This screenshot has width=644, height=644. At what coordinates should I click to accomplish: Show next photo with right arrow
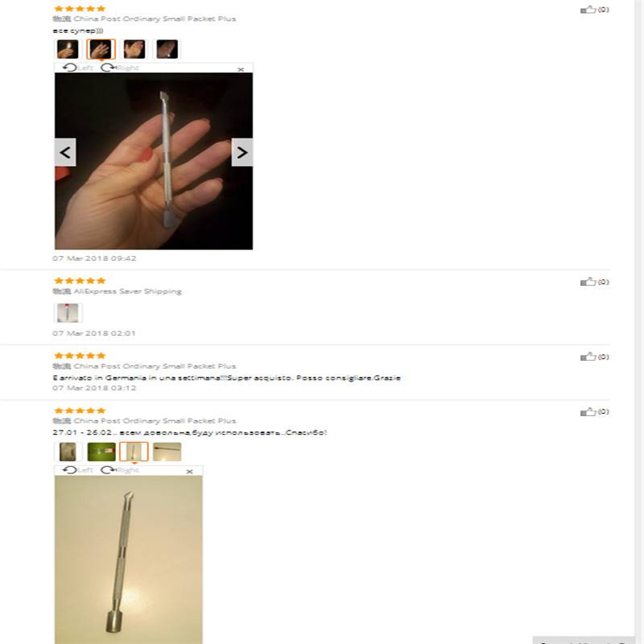click(x=242, y=152)
